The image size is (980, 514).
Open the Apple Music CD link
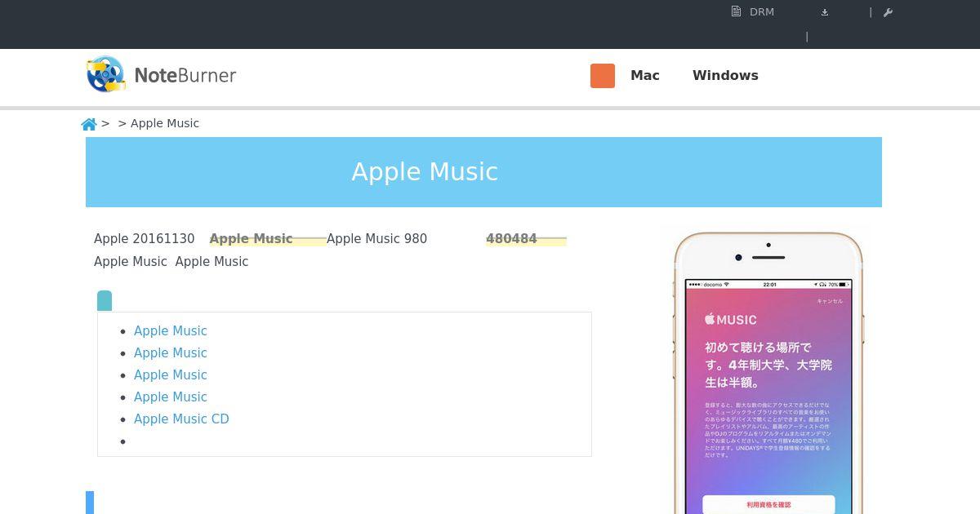pos(181,419)
